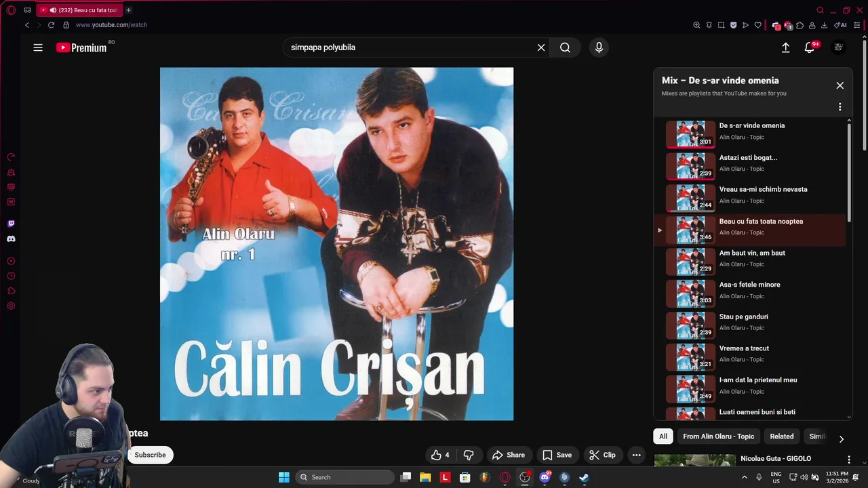The height and width of the screenshot is (488, 868).
Task: Clear the search box with X
Action: pyautogui.click(x=541, y=47)
